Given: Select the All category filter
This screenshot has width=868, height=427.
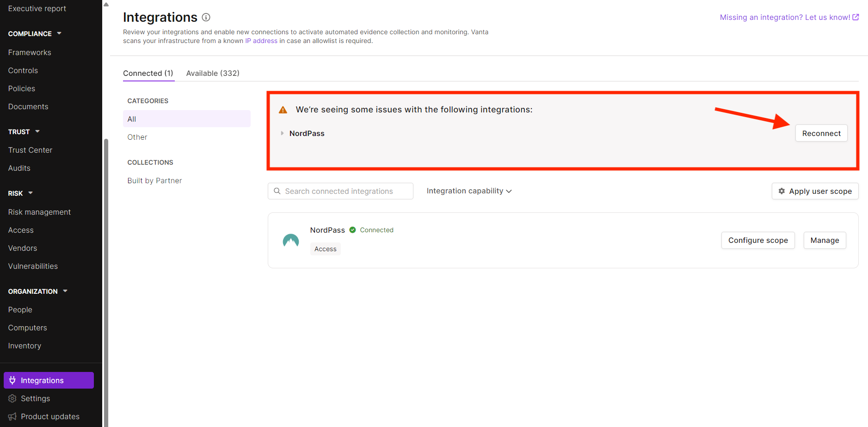Looking at the screenshot, I should [187, 119].
